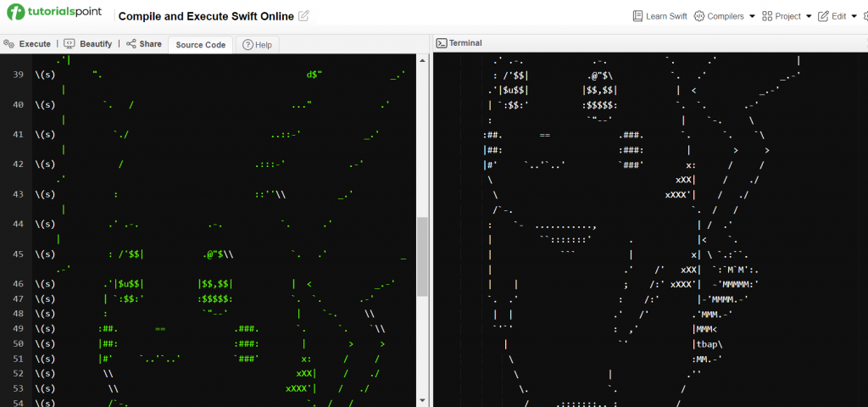Click the editor scrollbar up arrow
Screen dimensions: 868x407
[422, 60]
